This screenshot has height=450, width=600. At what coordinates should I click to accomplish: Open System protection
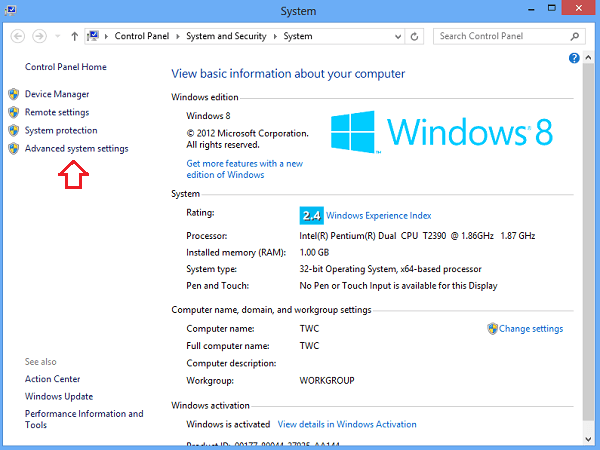(61, 130)
